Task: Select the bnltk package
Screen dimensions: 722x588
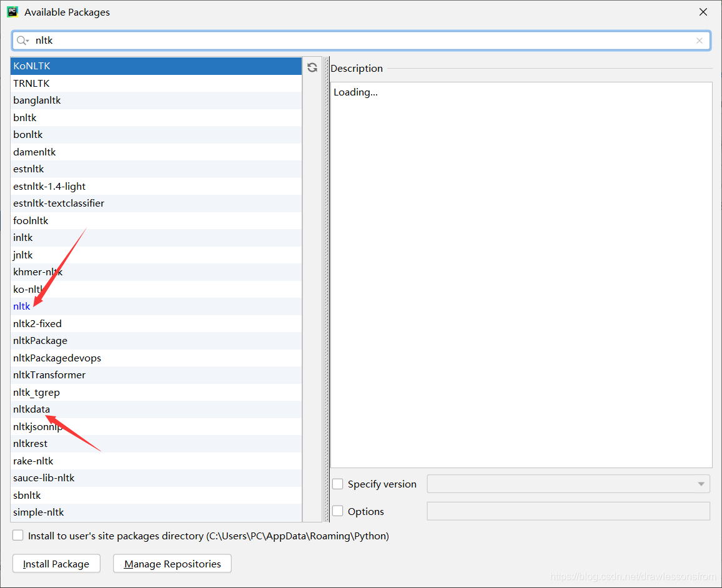Action: [156, 117]
